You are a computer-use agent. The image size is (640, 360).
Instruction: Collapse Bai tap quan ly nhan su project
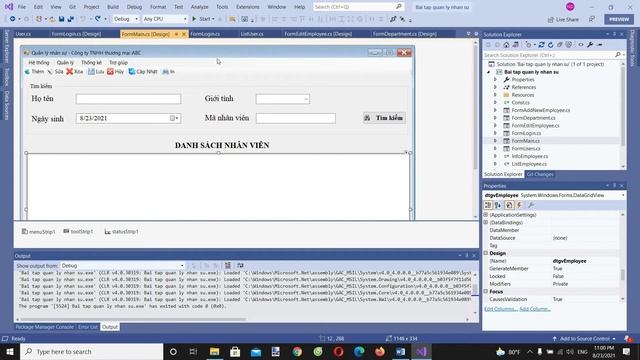(489, 72)
